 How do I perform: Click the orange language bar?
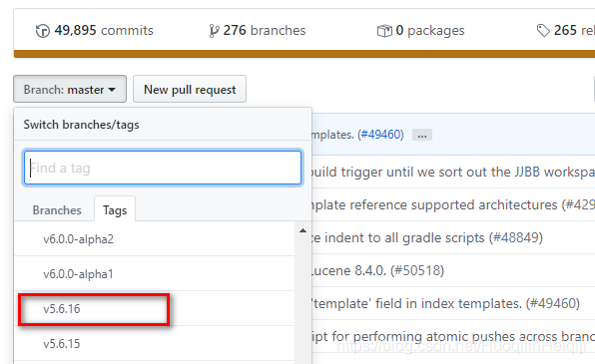[x=304, y=54]
